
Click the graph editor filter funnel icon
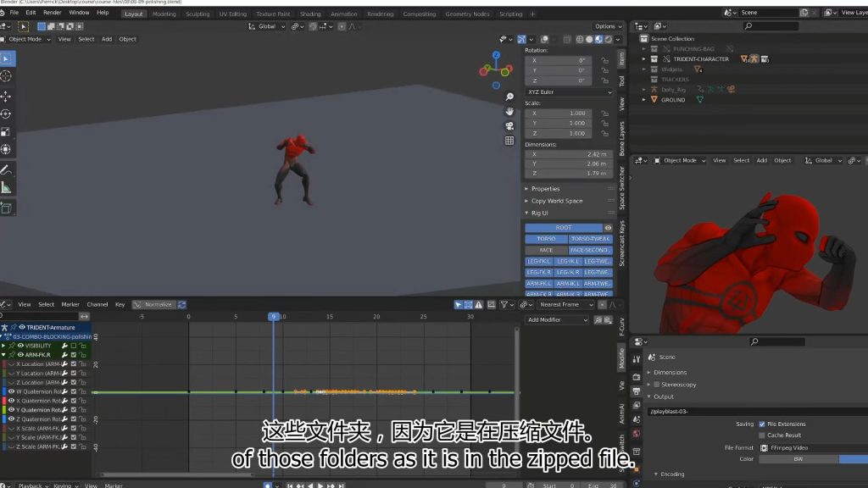click(504, 304)
